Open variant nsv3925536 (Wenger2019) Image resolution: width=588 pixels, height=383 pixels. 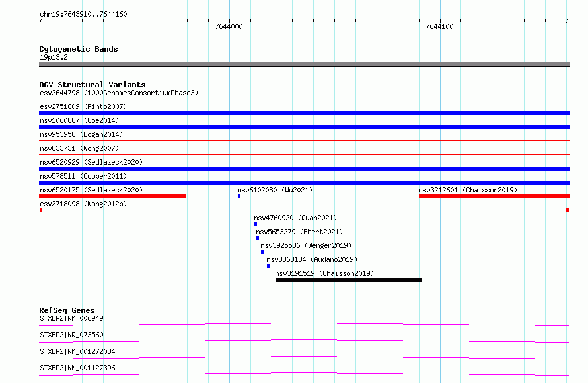point(306,245)
